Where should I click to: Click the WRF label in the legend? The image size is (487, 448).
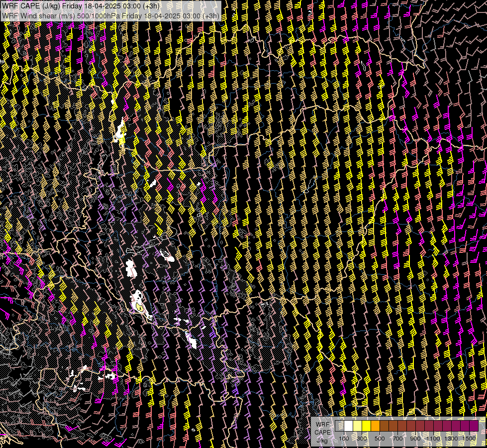coord(323,425)
